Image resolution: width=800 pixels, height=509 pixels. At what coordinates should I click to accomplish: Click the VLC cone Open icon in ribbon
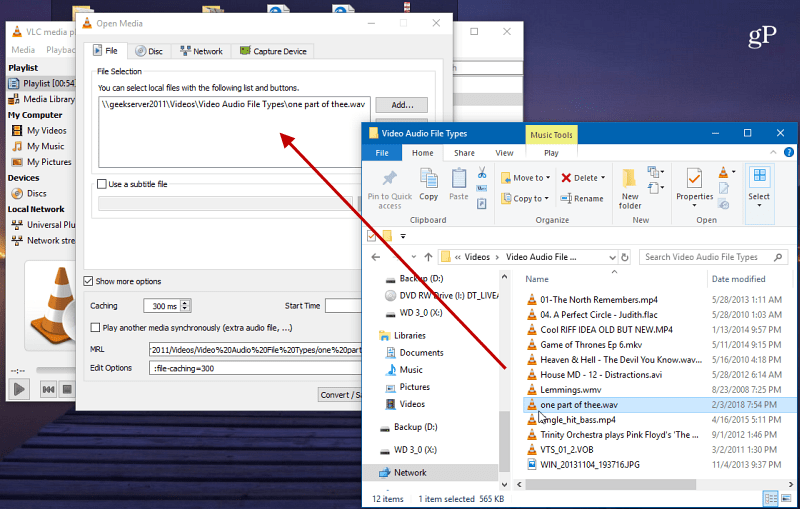click(x=723, y=172)
